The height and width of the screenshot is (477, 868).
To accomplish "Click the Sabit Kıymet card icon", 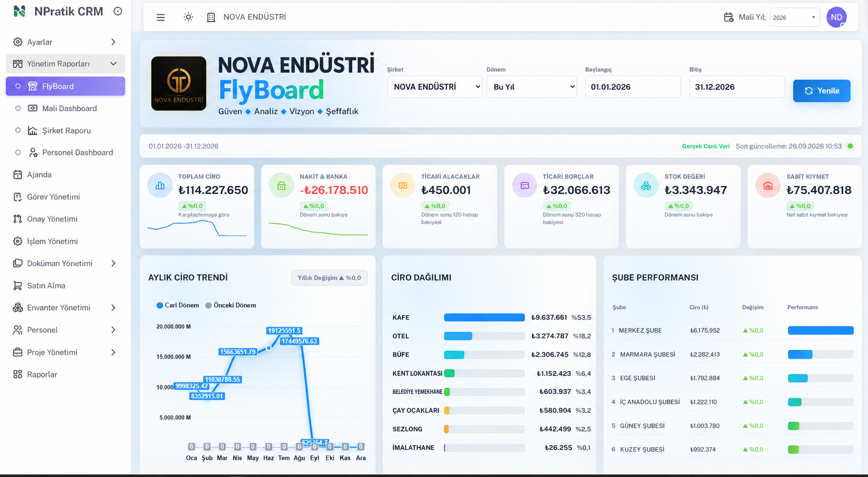I will pyautogui.click(x=768, y=186).
